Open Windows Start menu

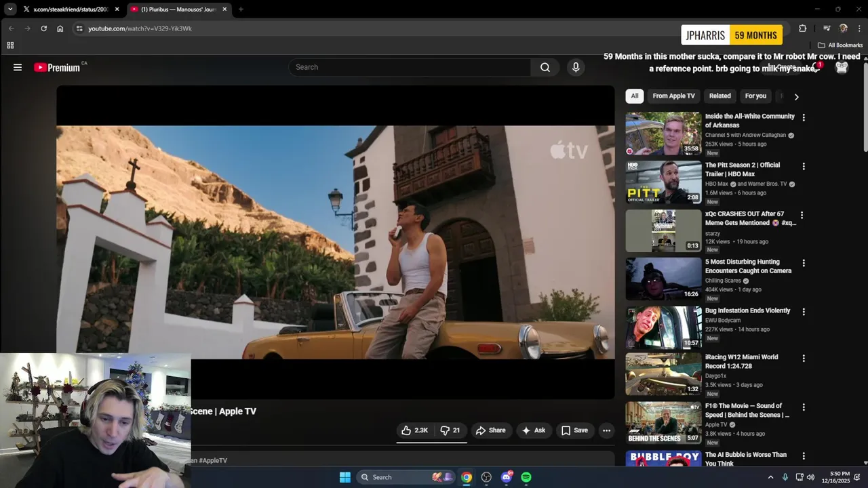coord(345,477)
